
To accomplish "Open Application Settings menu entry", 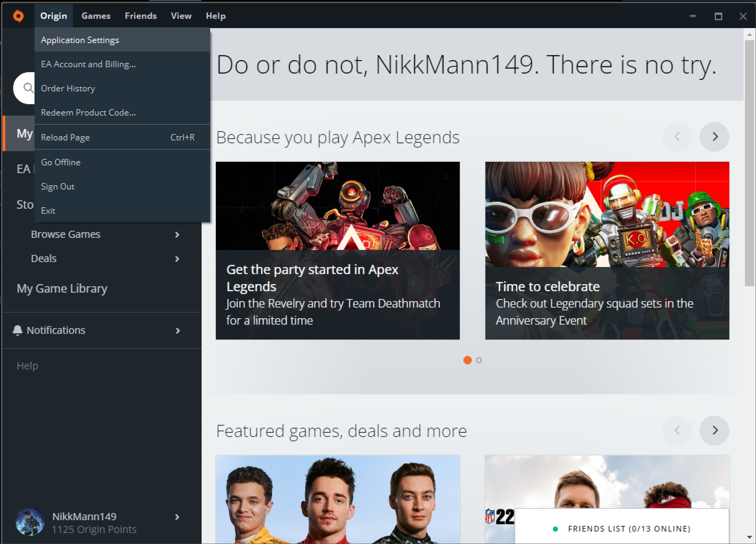I will tap(80, 40).
